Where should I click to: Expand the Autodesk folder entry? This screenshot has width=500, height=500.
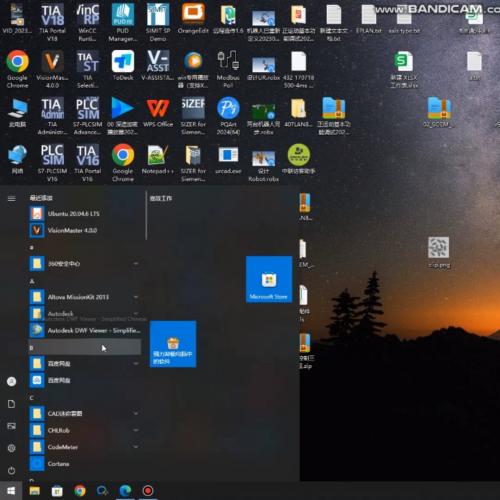click(x=85, y=313)
